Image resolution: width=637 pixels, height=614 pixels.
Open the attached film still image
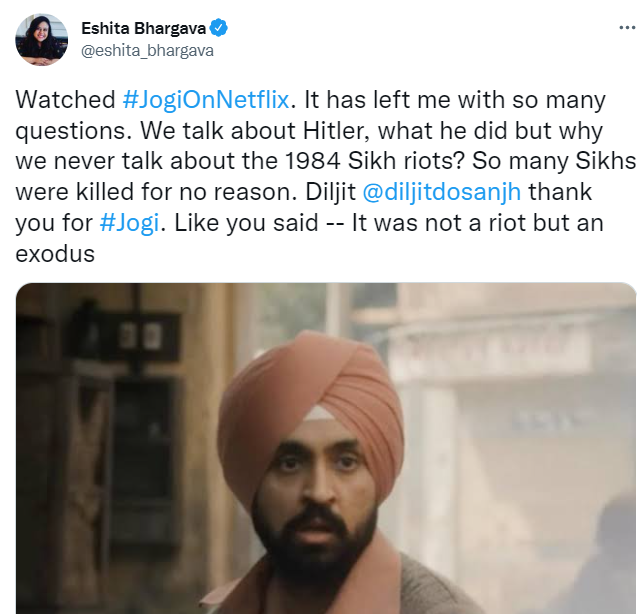(326, 448)
